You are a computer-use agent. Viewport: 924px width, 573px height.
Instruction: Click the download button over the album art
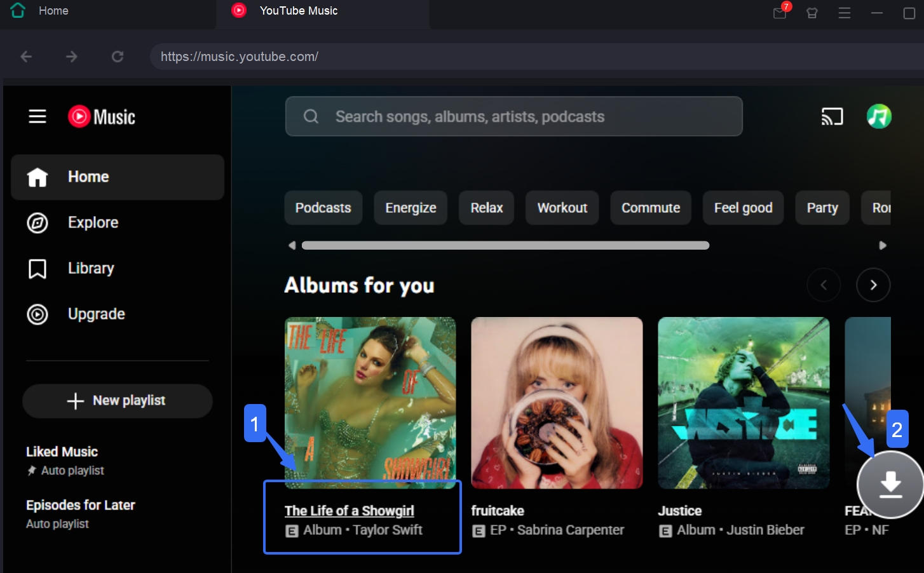pos(890,485)
